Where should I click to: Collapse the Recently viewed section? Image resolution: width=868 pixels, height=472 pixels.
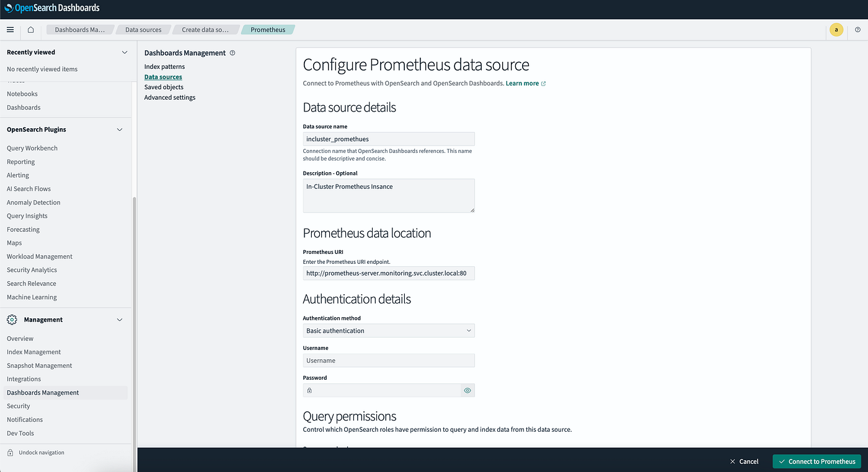124,53
